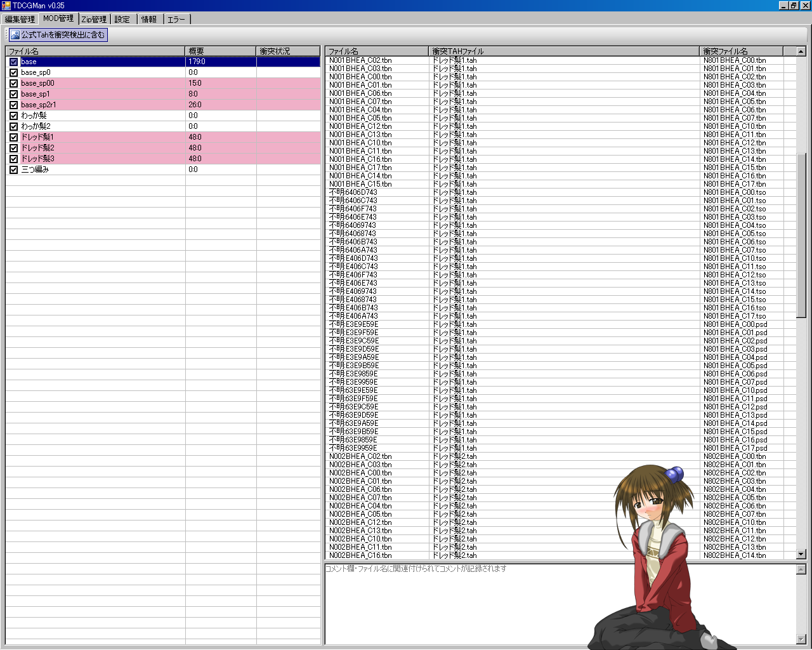Screen dimensions: 812x650
Task: Click the 公式Tahを衝突検出に含む toolbar button
Action: (58, 35)
